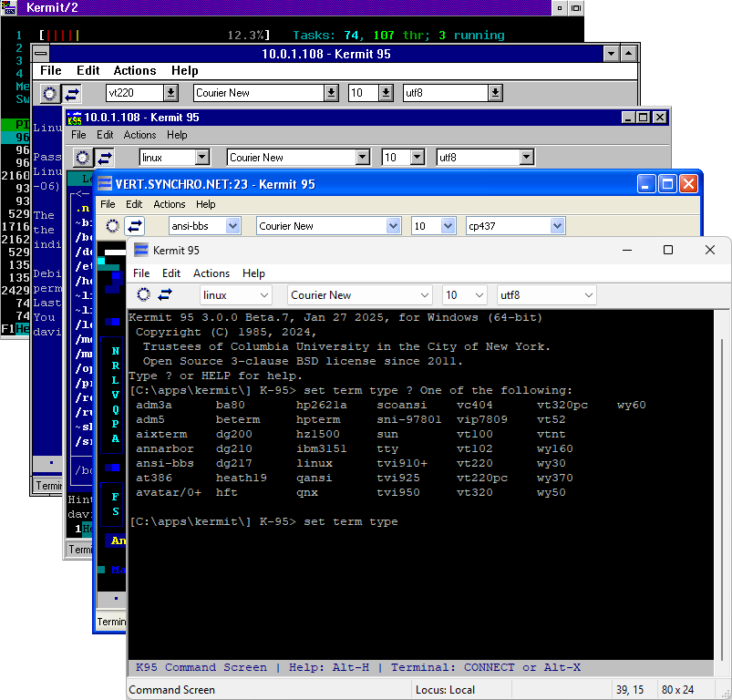Click connect arrows icon in linux-terminal 10.0.1.108 window

pyautogui.click(x=105, y=158)
